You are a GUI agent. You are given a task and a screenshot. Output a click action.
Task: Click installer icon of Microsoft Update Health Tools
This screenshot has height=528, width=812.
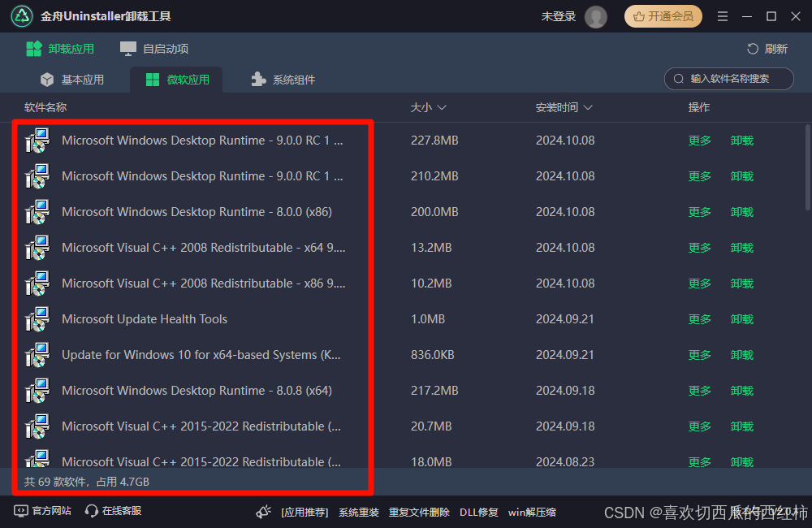pyautogui.click(x=37, y=319)
